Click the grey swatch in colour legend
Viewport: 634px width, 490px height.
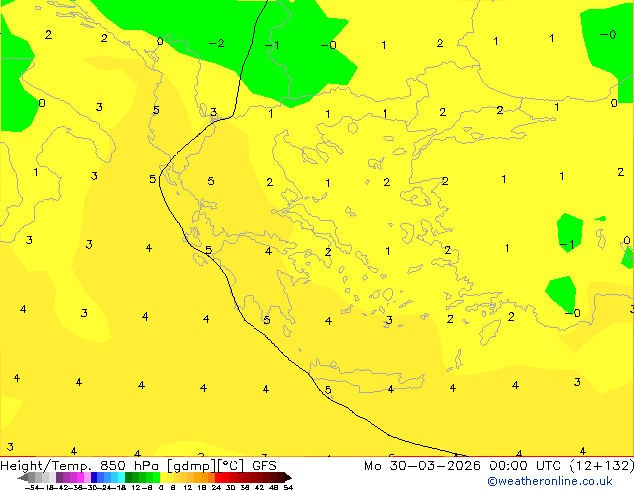click(x=32, y=477)
